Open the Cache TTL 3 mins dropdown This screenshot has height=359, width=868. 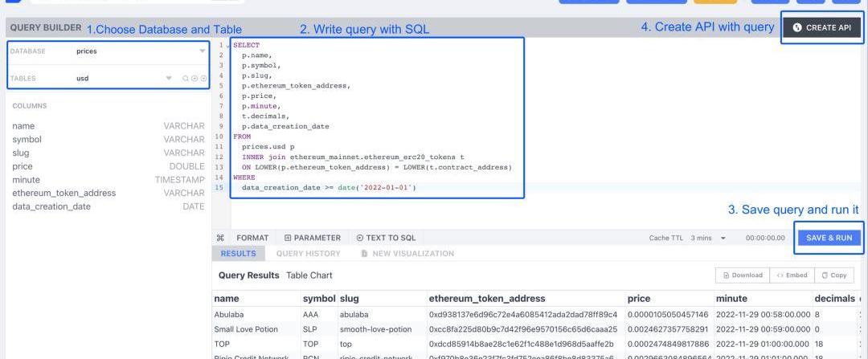click(x=707, y=238)
